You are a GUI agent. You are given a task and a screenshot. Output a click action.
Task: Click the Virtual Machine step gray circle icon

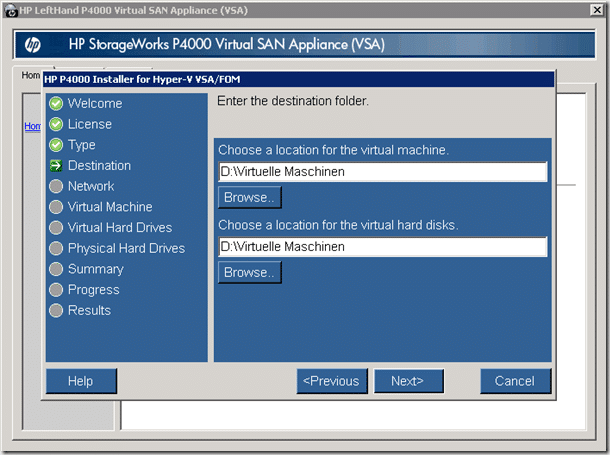coord(56,207)
